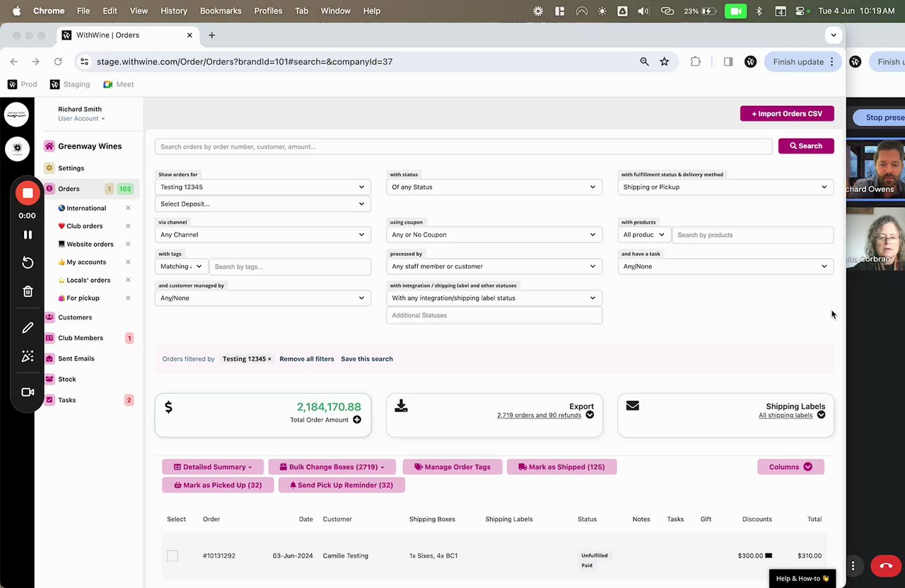Bookmark page with the star icon
The image size is (905, 588).
point(665,62)
